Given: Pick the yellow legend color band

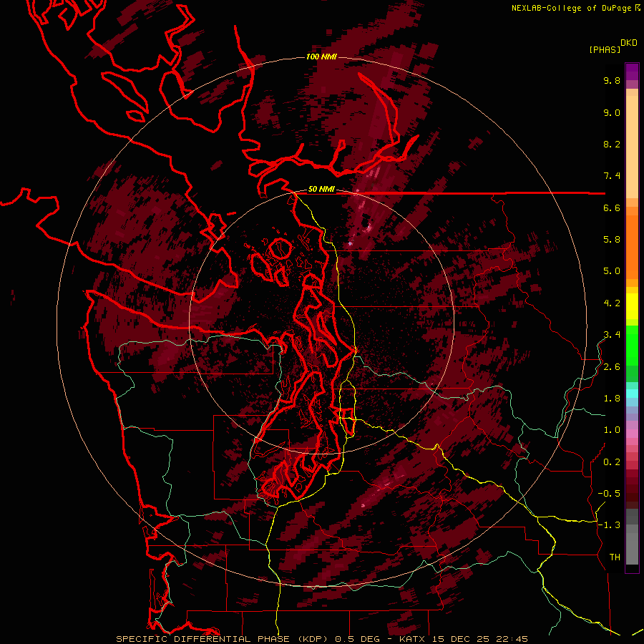Looking at the screenshot, I should pos(632,306).
